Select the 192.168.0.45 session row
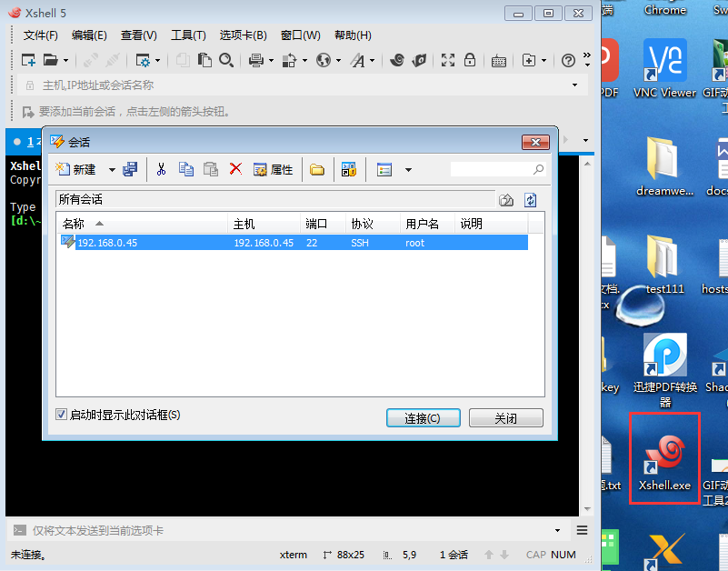728x571 pixels. coord(294,243)
